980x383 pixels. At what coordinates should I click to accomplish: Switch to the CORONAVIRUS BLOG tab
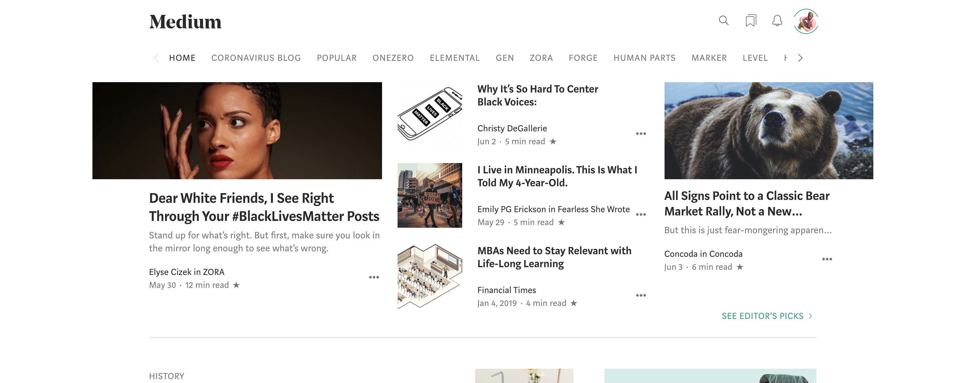pos(256,58)
